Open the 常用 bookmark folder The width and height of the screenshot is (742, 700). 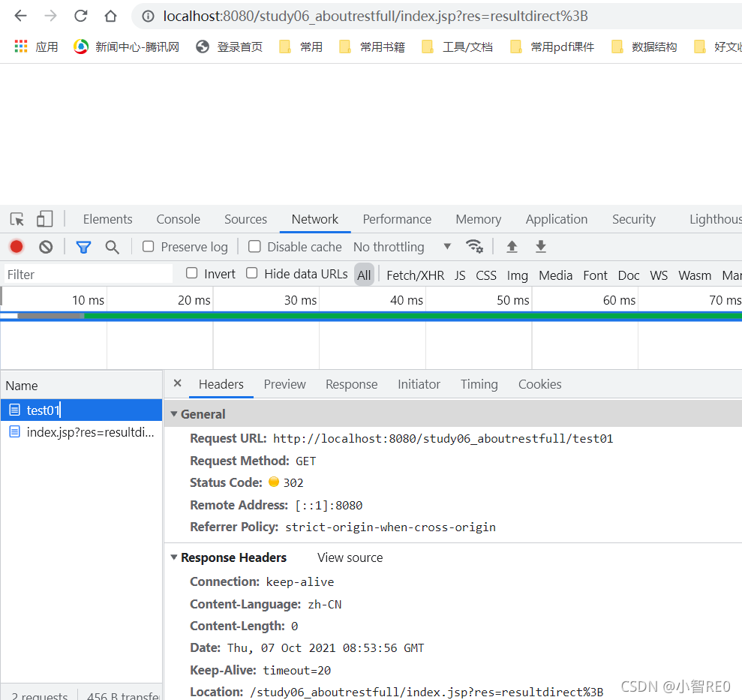tap(301, 47)
